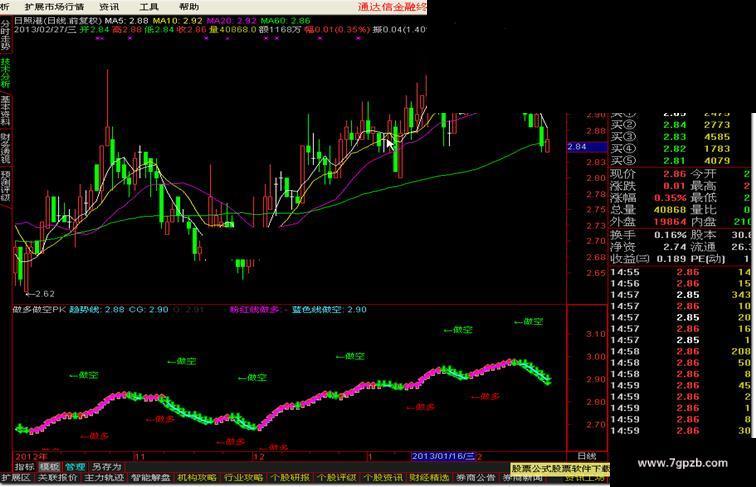Open the 资讯 menu
The width and height of the screenshot is (756, 487).
click(x=109, y=7)
